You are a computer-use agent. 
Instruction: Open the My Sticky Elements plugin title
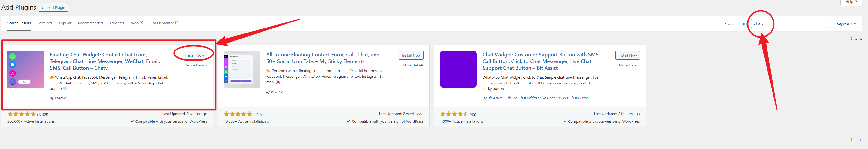pos(323,58)
